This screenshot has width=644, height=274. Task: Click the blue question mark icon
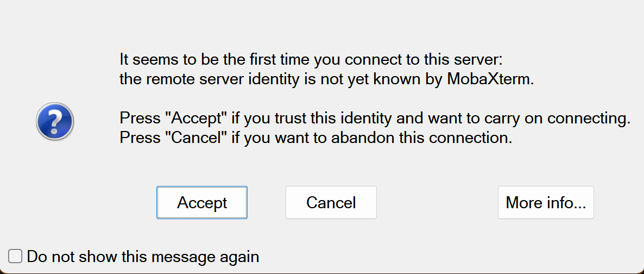[55, 122]
